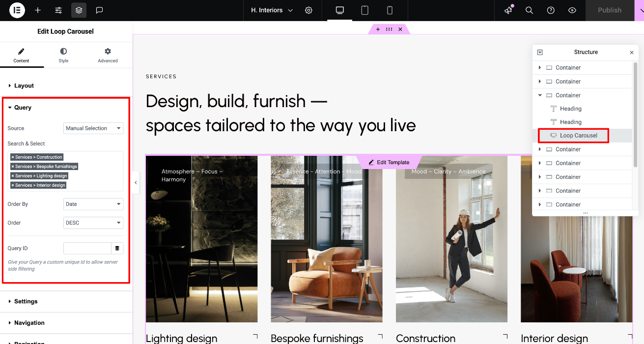Expand first Container in Structure
The image size is (644, 344).
540,68
